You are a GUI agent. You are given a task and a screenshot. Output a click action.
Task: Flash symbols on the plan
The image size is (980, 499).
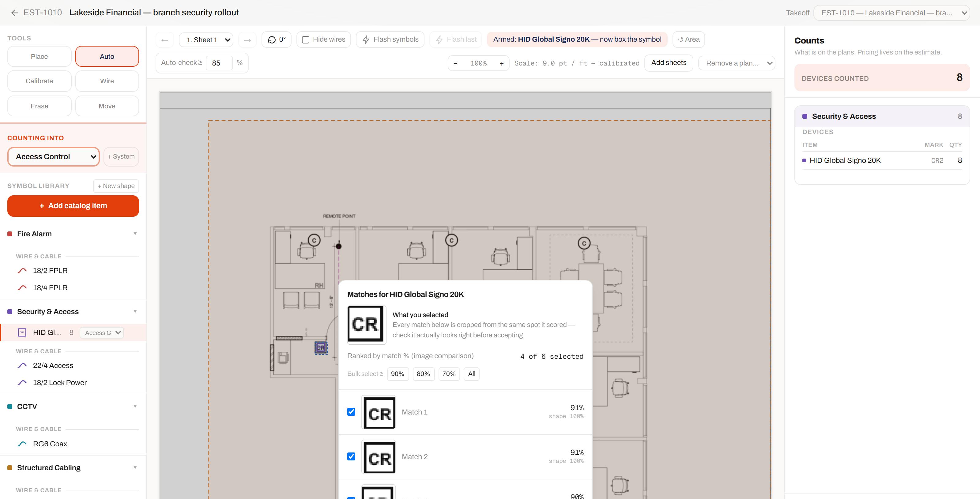[390, 39]
